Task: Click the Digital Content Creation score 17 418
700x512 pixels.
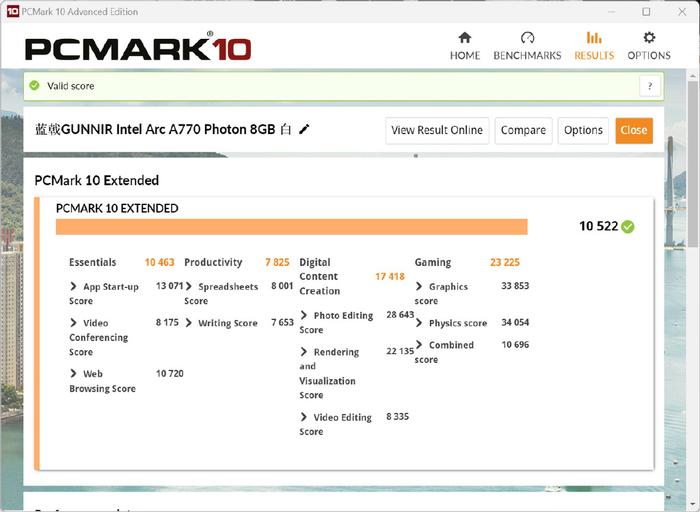Action: click(x=390, y=276)
